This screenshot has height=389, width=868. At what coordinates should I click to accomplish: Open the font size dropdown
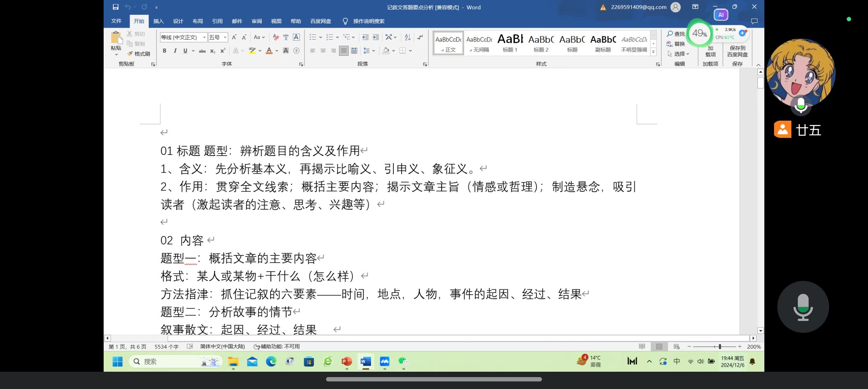point(225,37)
